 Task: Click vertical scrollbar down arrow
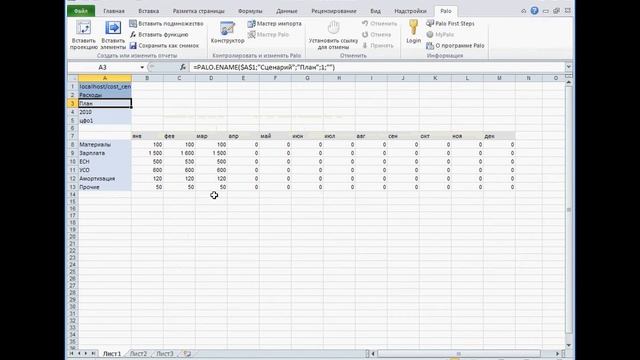[568, 346]
